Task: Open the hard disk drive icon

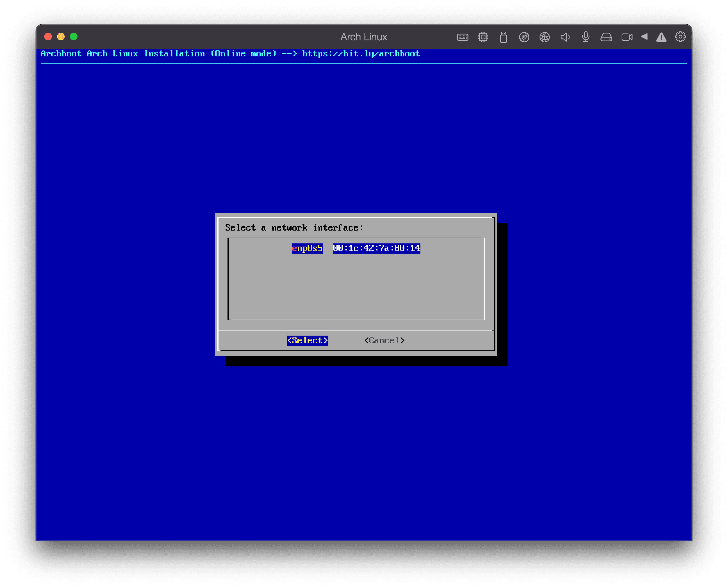Action: (606, 37)
